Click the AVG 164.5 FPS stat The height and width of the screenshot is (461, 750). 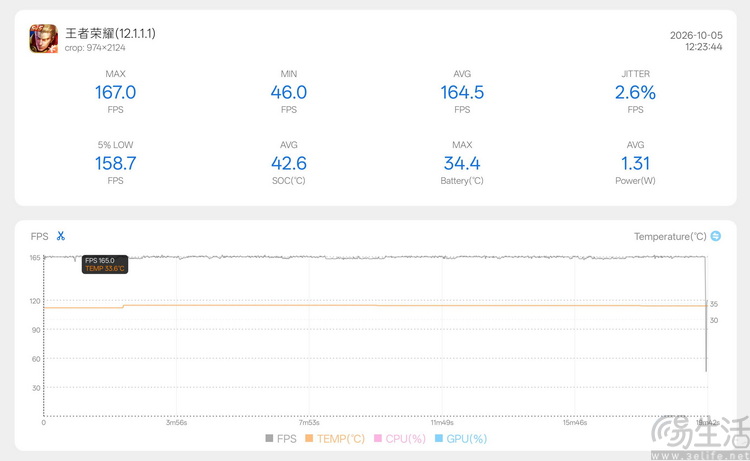[462, 92]
